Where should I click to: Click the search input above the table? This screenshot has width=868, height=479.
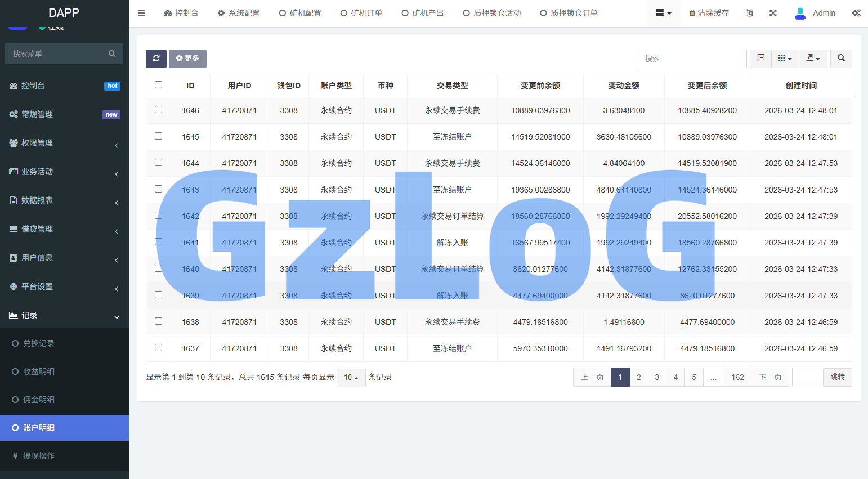692,59
